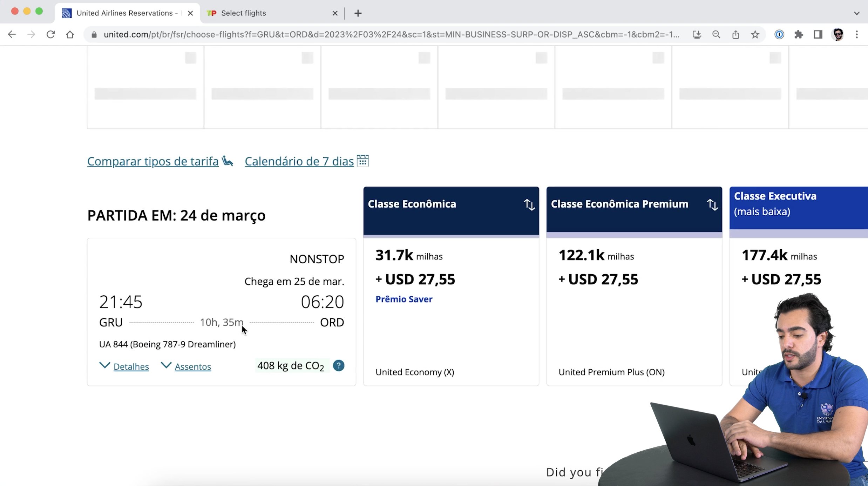Click Classe Executiva (mais baixa) header
The width and height of the screenshot is (868, 486).
[799, 208]
